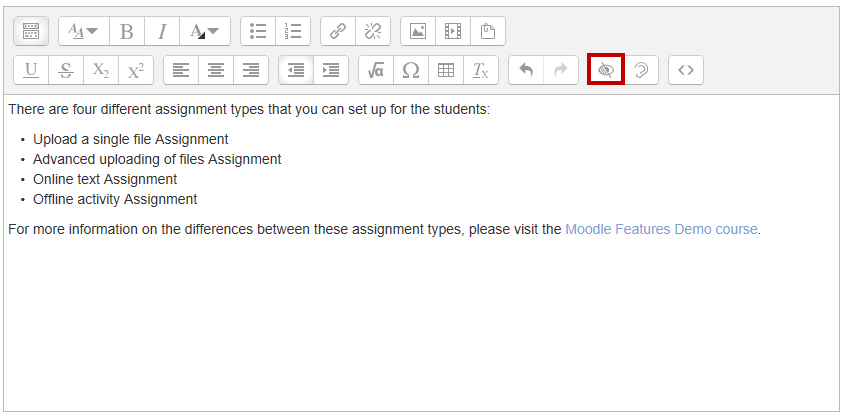This screenshot has width=844, height=418.
Task: Insert a table
Action: [446, 70]
